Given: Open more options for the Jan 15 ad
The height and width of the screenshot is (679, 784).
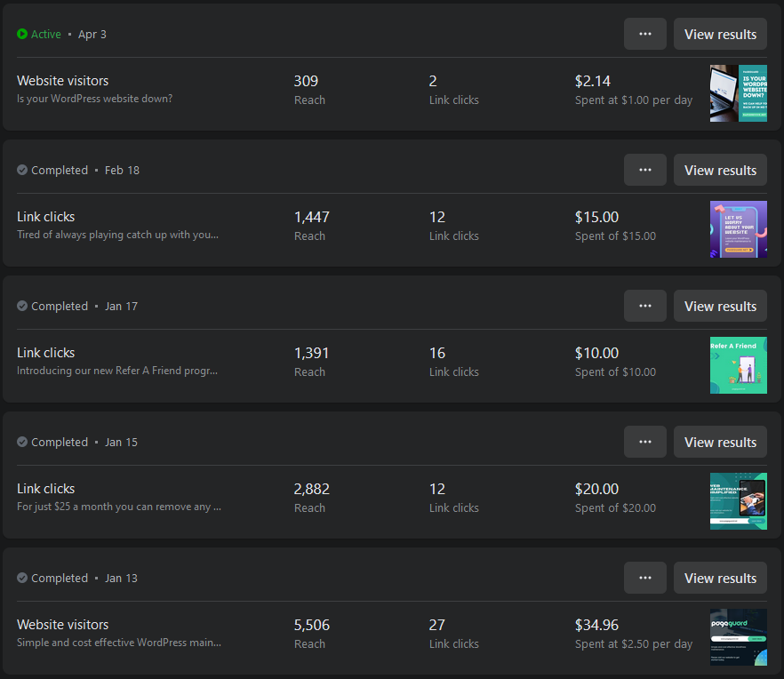Looking at the screenshot, I should [645, 442].
